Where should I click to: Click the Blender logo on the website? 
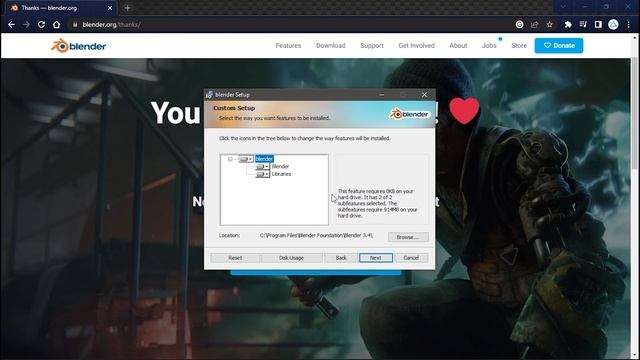tap(78, 46)
